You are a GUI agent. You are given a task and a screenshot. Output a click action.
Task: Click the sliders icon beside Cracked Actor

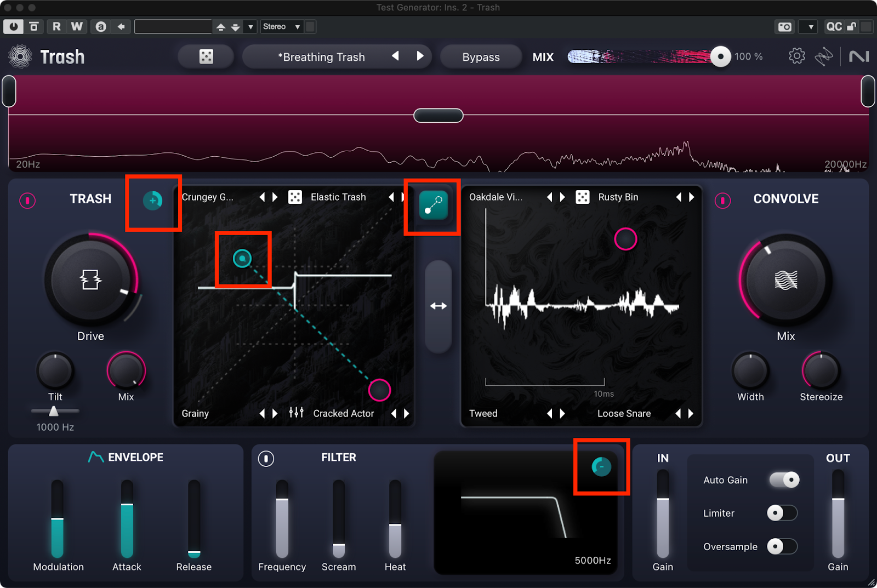296,413
